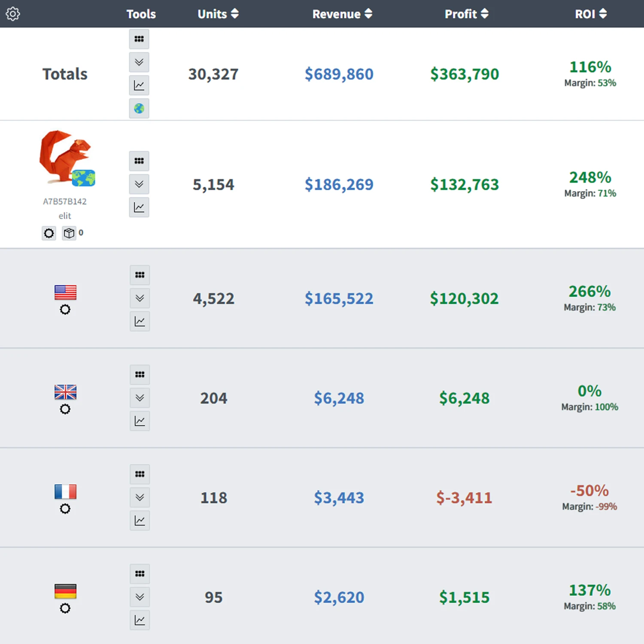Open grid tool in the US flag row

[140, 275]
